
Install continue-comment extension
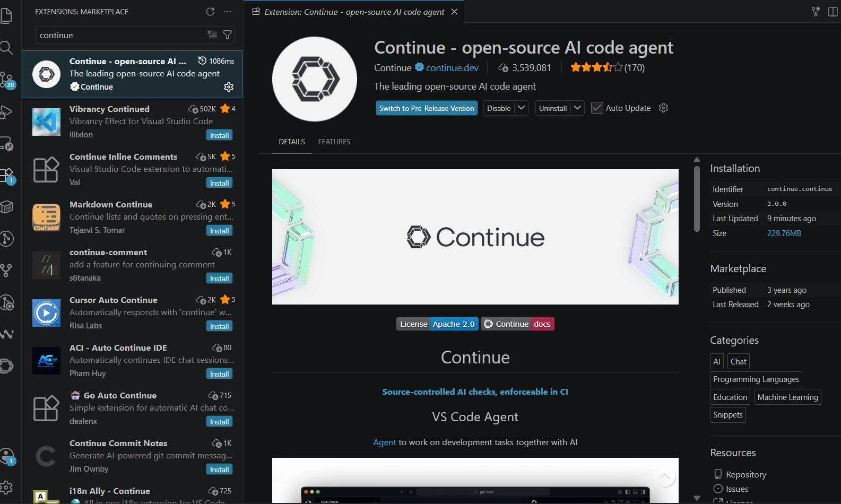coord(219,279)
